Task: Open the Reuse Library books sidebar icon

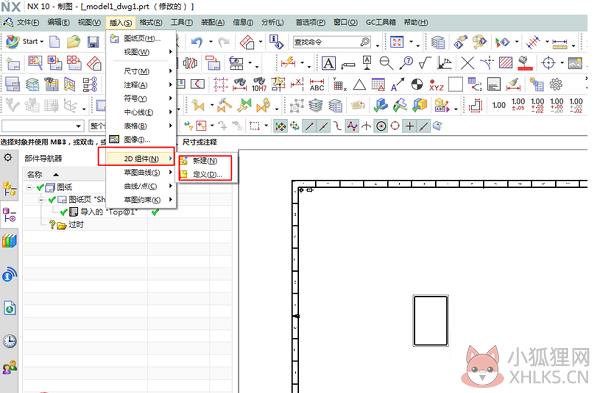Action: [x=9, y=241]
